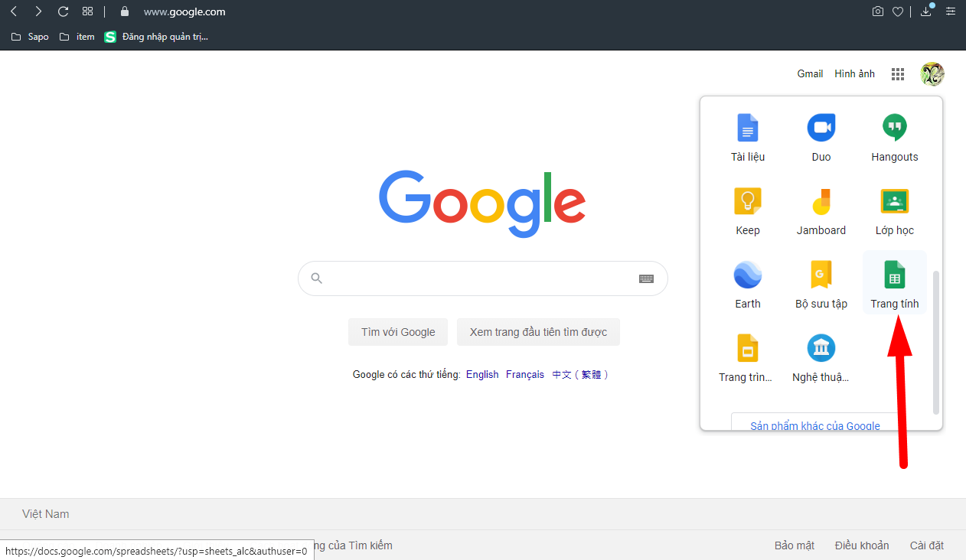This screenshot has height=560, width=966.
Task: Open the Sapo bookmark folder
Action: pos(30,37)
